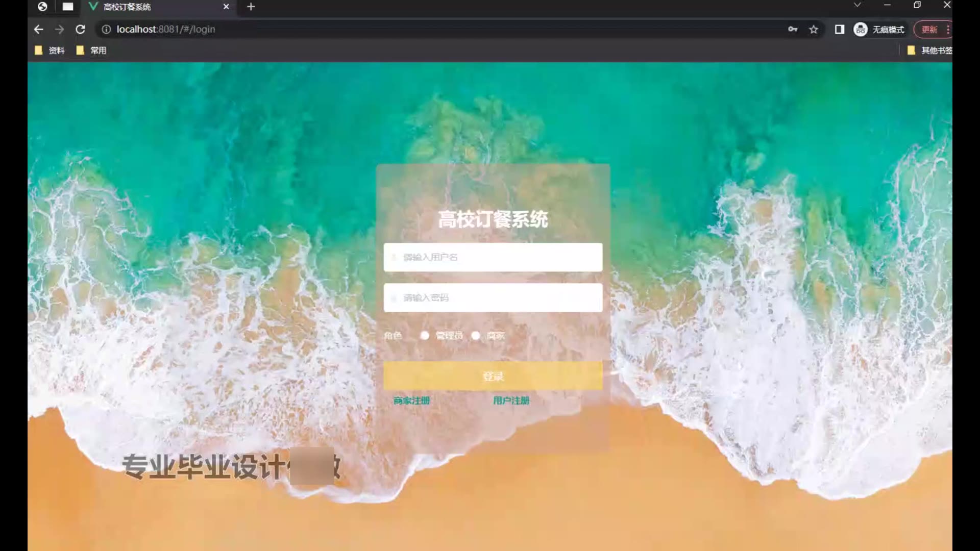Open a new tab with plus button
This screenshot has width=980, height=551.
click(251, 7)
